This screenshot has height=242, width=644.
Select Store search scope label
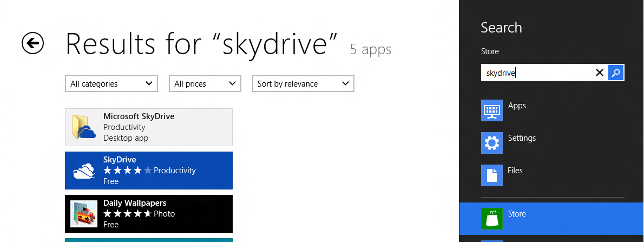click(x=517, y=214)
